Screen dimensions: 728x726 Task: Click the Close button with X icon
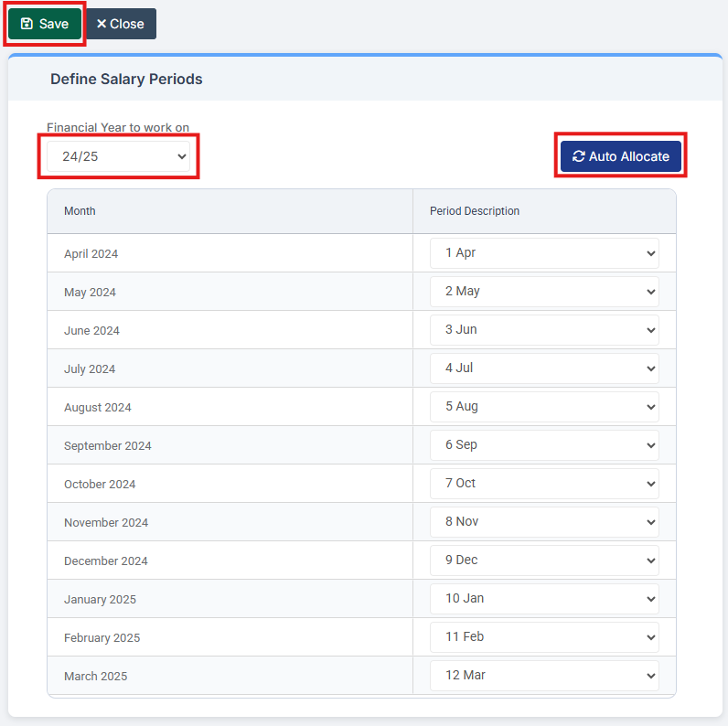pyautogui.click(x=121, y=24)
